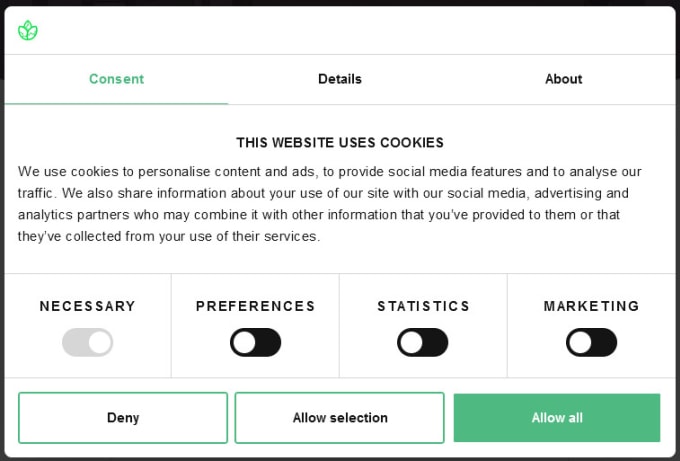The image size is (680, 461).
Task: Open the Details tab
Action: [340, 79]
